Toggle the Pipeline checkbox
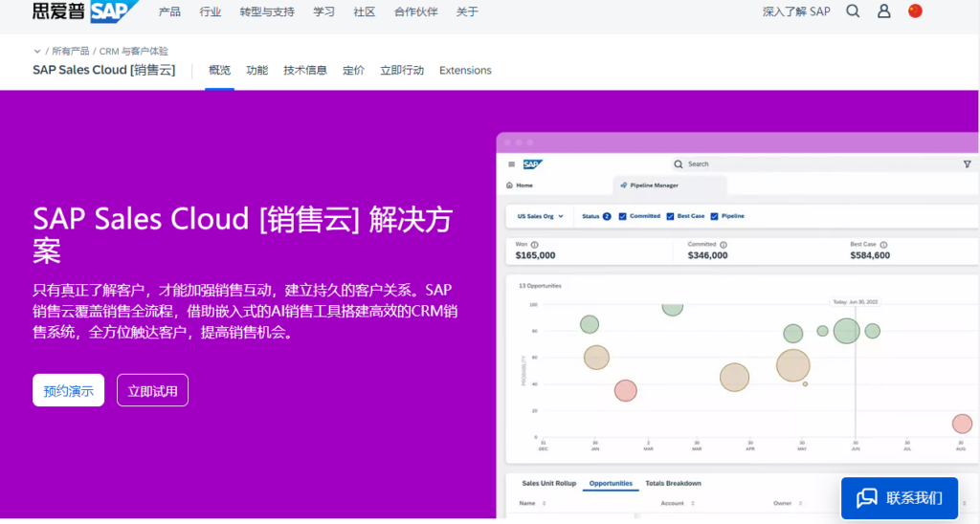Viewport: 980px width, 524px height. click(x=714, y=216)
